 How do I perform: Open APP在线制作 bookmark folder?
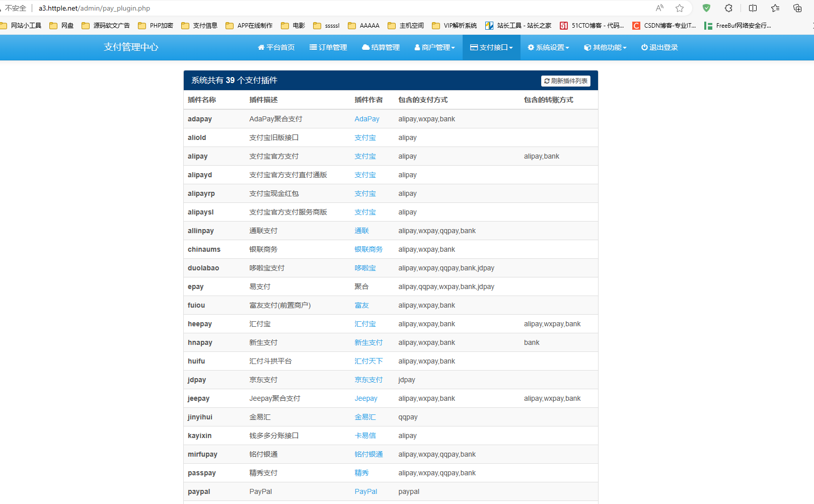point(249,26)
